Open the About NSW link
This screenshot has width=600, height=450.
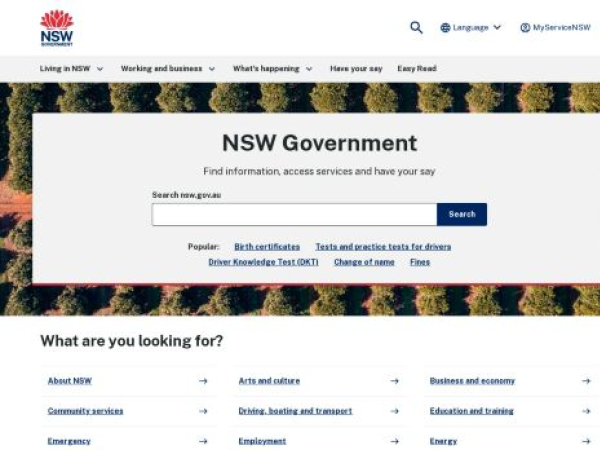pyautogui.click(x=70, y=381)
